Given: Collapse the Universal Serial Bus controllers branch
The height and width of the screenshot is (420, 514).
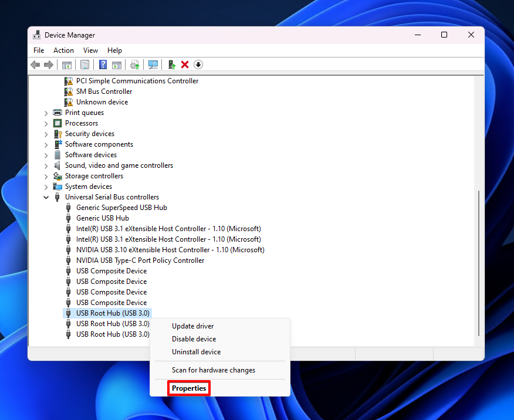Looking at the screenshot, I should click(x=46, y=197).
